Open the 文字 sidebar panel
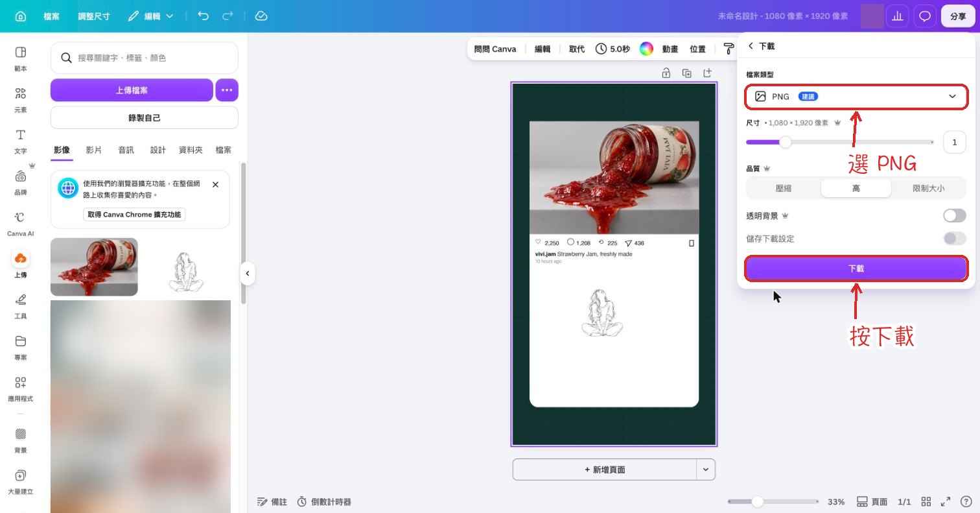 21,141
